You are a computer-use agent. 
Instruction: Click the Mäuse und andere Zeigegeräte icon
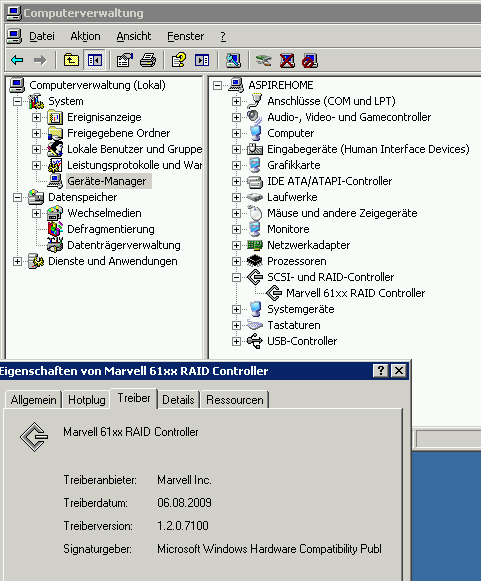[x=255, y=213]
